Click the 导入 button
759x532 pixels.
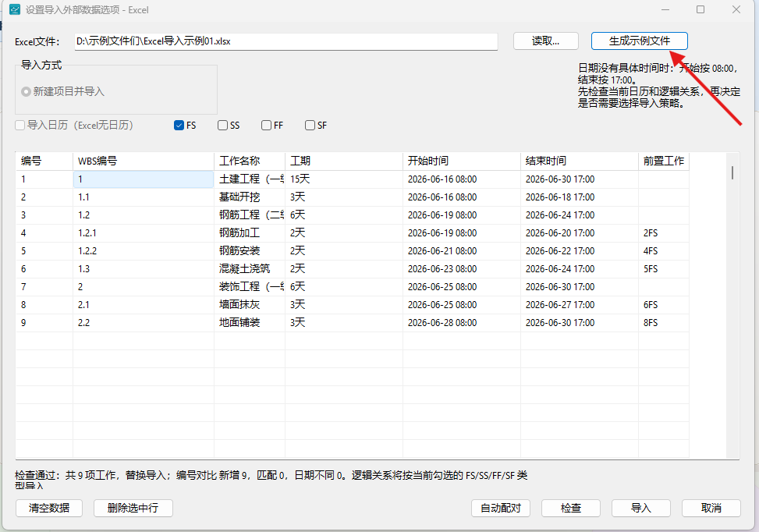641,508
